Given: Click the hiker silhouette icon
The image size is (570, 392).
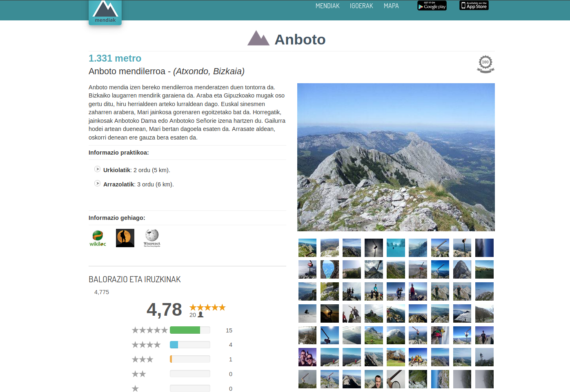Looking at the screenshot, I should click(x=125, y=238).
